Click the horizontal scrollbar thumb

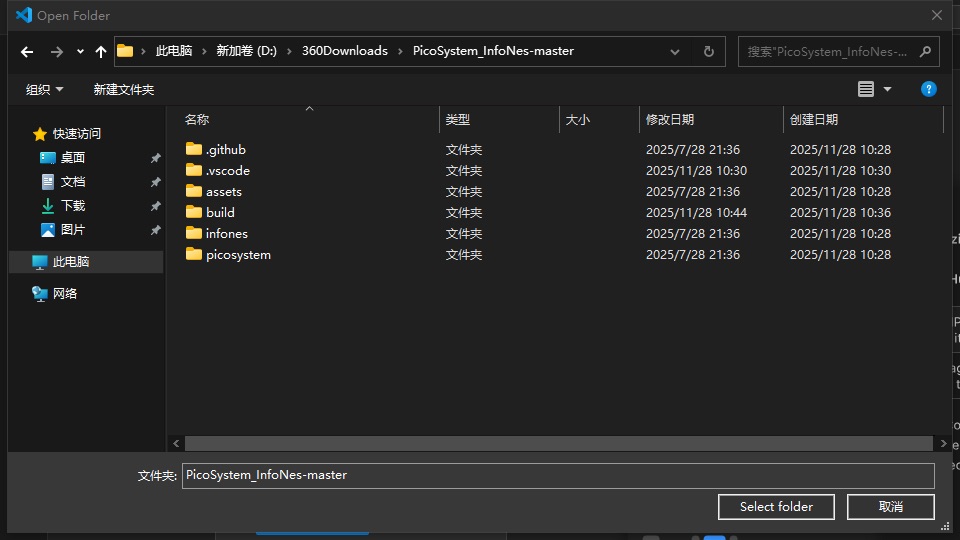pos(558,443)
